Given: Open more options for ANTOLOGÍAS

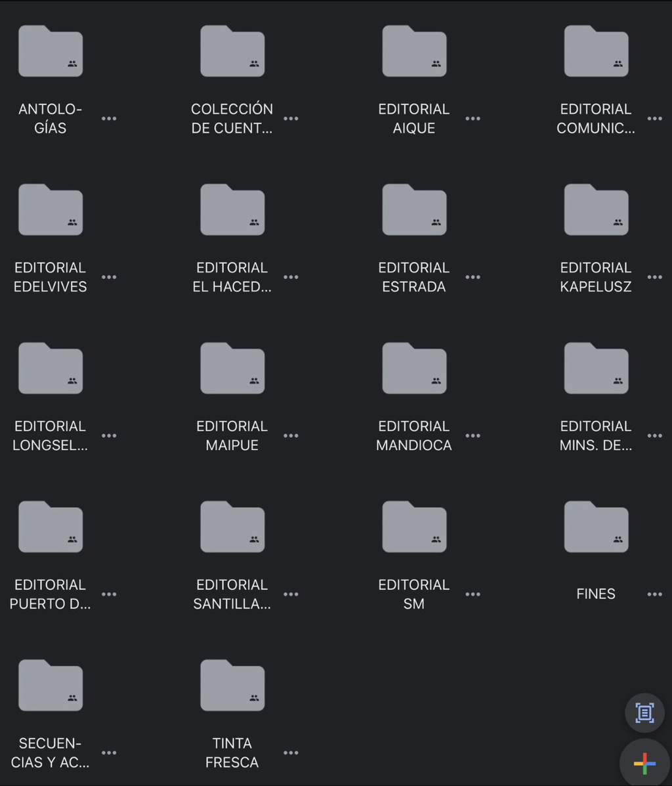Looking at the screenshot, I should point(109,118).
